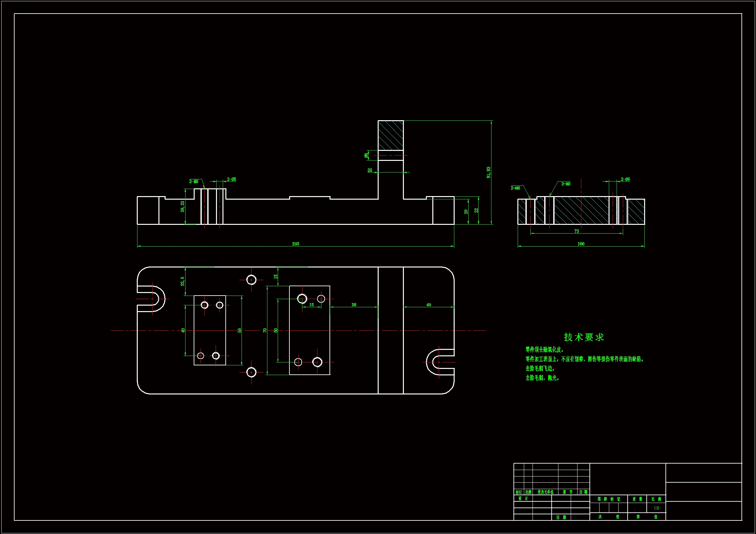Screen dimensions: 756x534
Task: Click the 技术要求 heading text
Action: 584,337
